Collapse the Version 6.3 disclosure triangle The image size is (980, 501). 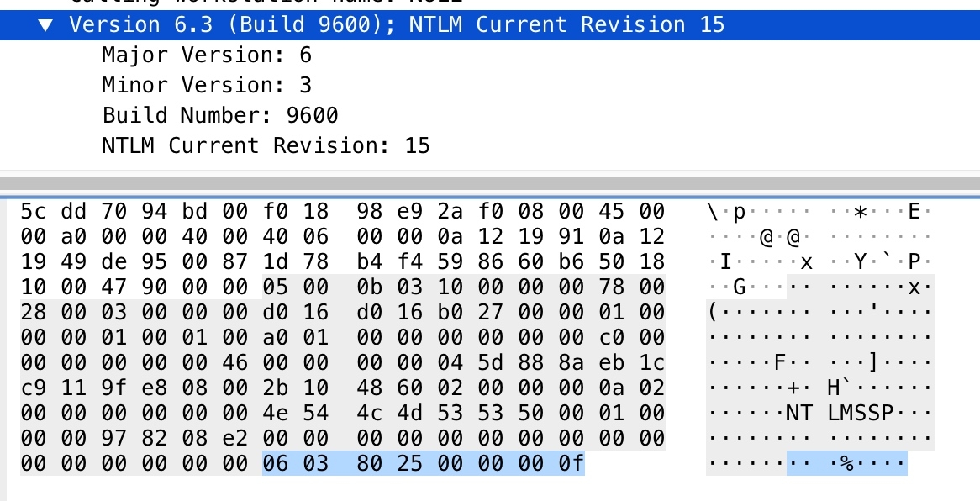point(45,25)
